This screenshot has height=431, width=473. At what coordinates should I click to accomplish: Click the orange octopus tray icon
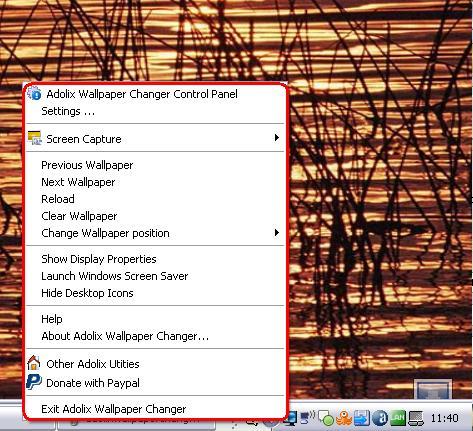click(x=344, y=418)
